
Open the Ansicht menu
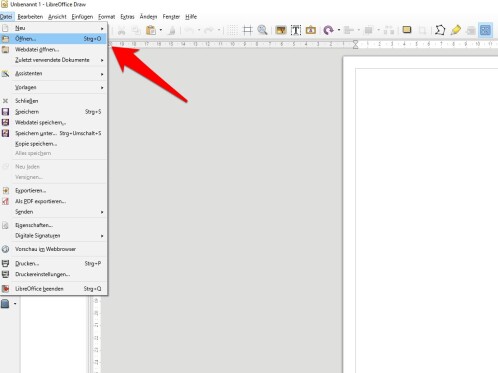point(57,17)
